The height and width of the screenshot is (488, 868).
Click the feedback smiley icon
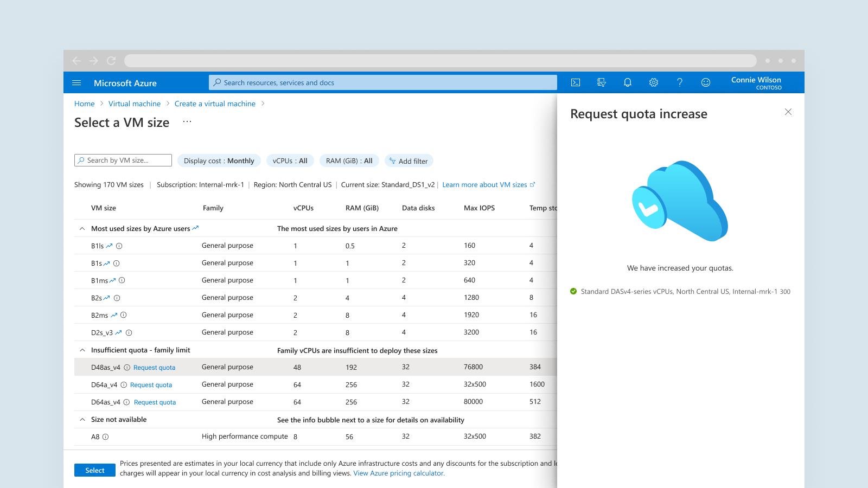tap(706, 82)
